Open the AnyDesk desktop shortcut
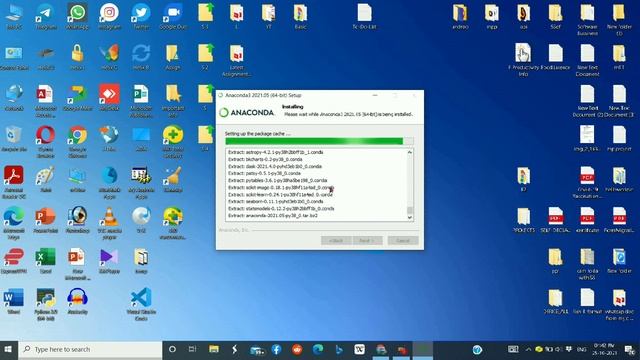The image size is (640, 360). [109, 98]
